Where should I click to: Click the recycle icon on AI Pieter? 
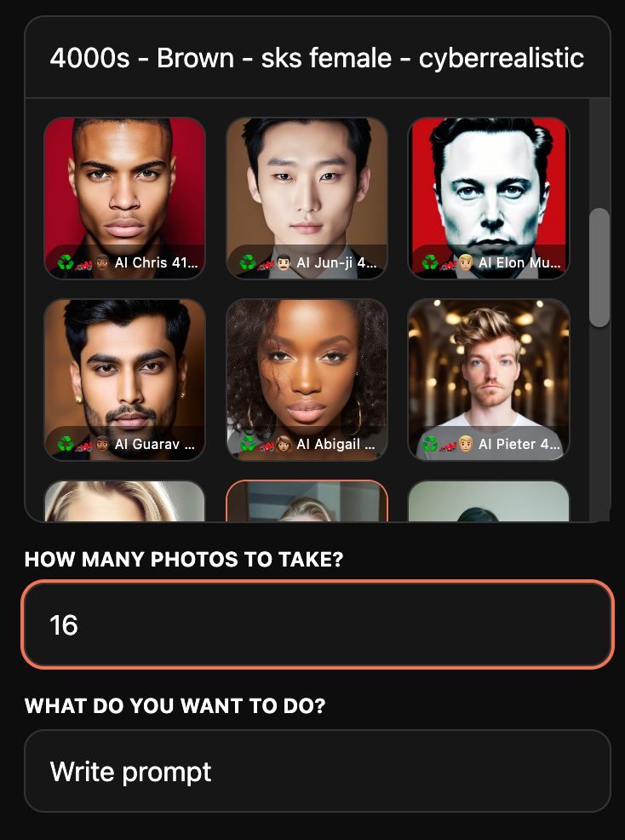(x=429, y=444)
